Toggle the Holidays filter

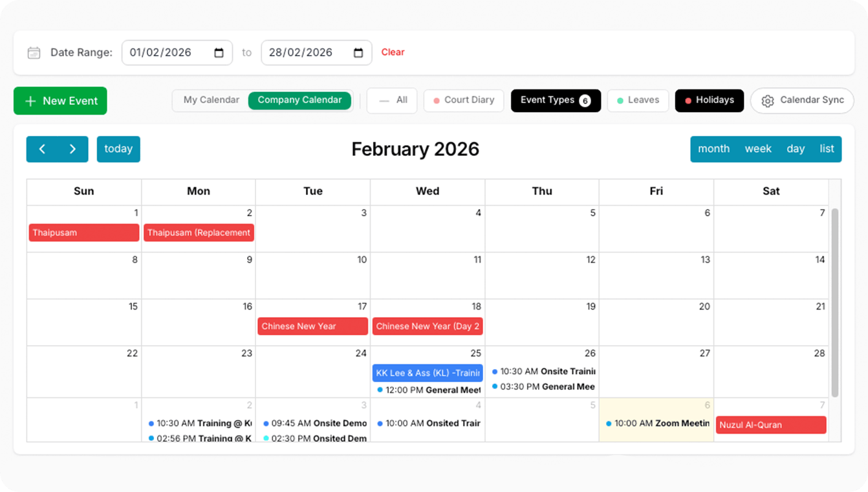click(709, 100)
